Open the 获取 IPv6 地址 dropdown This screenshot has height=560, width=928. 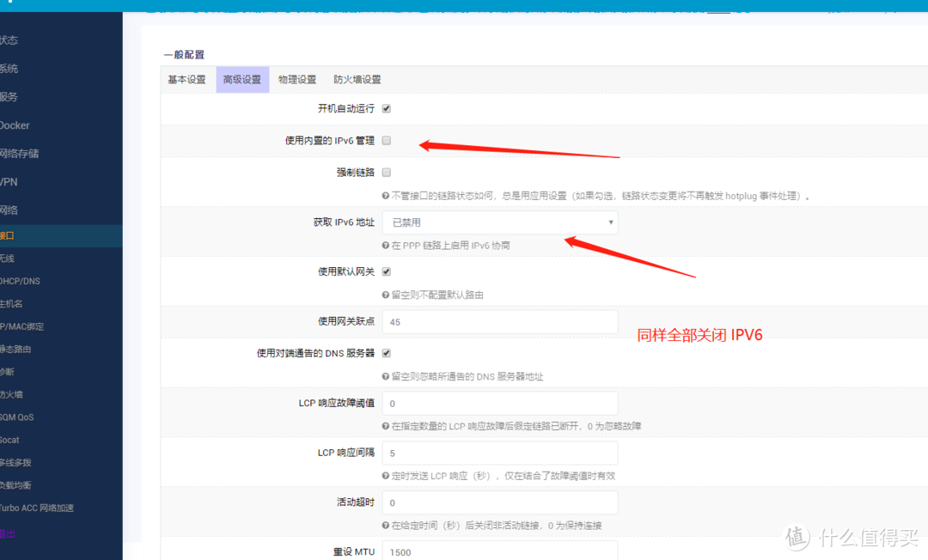pyautogui.click(x=499, y=222)
